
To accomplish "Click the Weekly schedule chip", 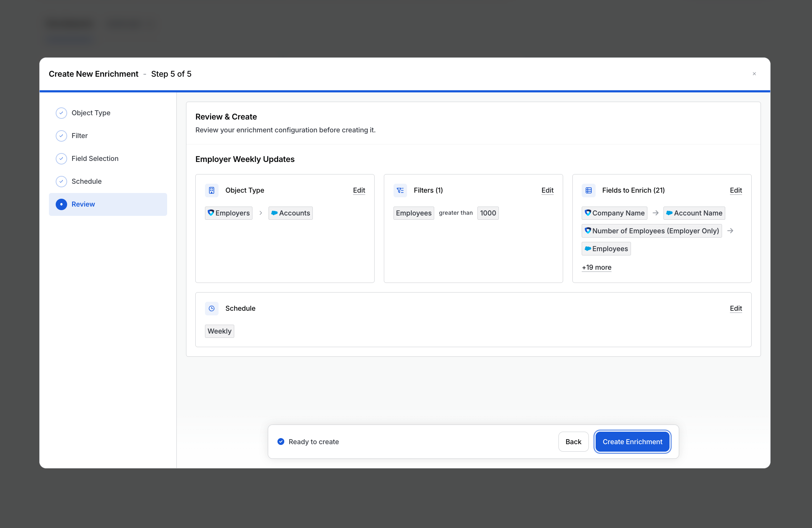I will coord(220,331).
